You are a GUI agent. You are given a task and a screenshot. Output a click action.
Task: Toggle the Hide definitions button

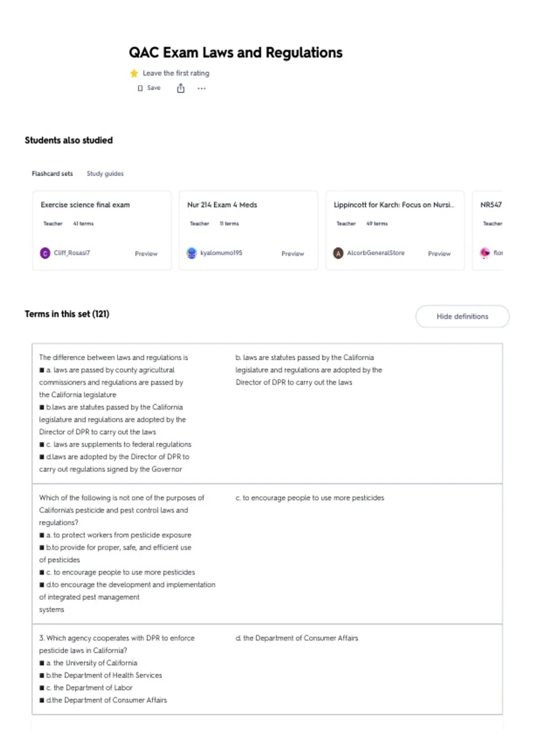[462, 317]
